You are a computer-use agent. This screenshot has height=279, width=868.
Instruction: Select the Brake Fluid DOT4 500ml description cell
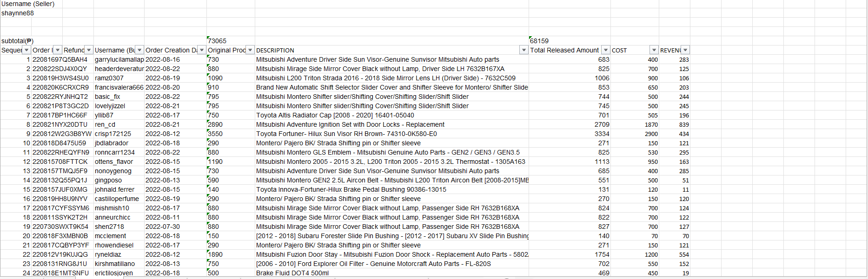pos(391,273)
